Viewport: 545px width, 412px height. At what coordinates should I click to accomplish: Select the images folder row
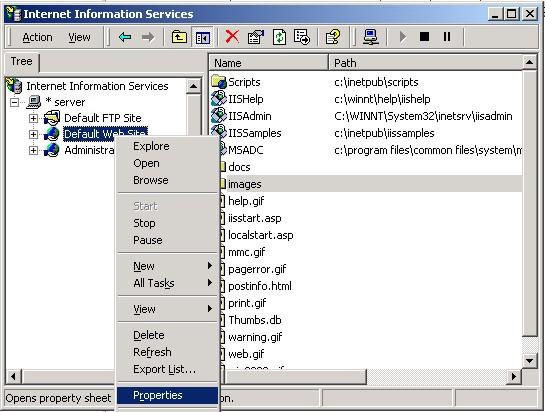coord(370,184)
